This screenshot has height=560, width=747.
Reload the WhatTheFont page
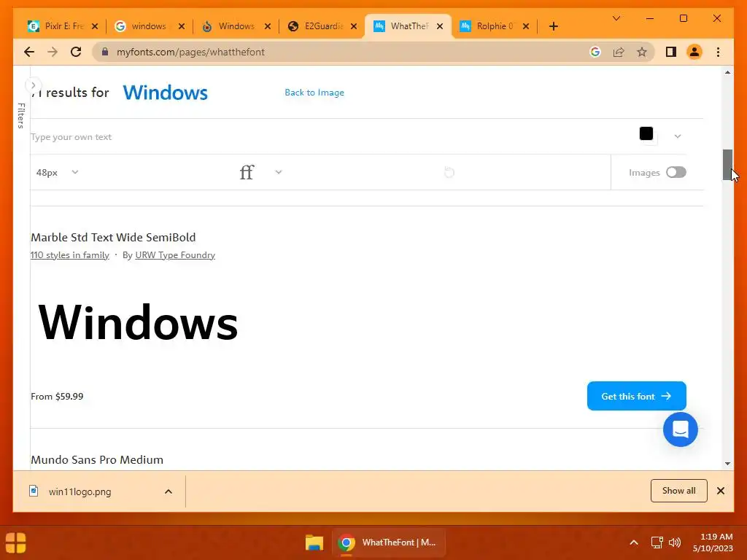[x=76, y=52]
